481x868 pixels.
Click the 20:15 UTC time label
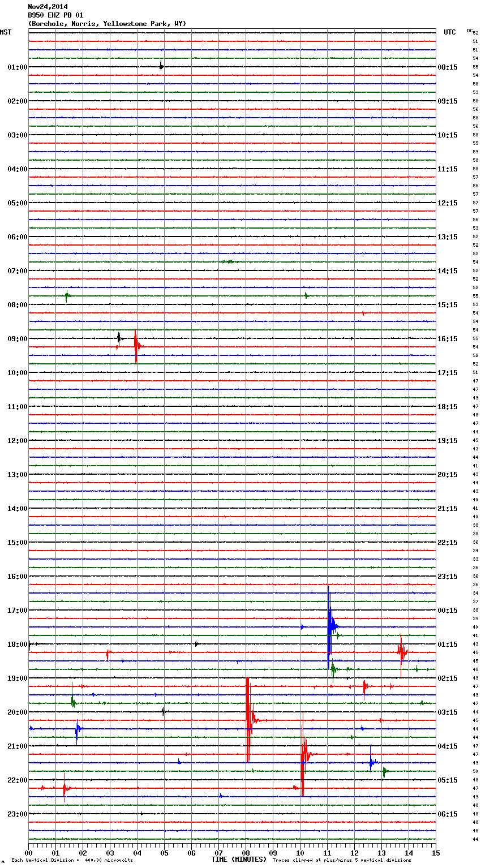click(x=448, y=475)
